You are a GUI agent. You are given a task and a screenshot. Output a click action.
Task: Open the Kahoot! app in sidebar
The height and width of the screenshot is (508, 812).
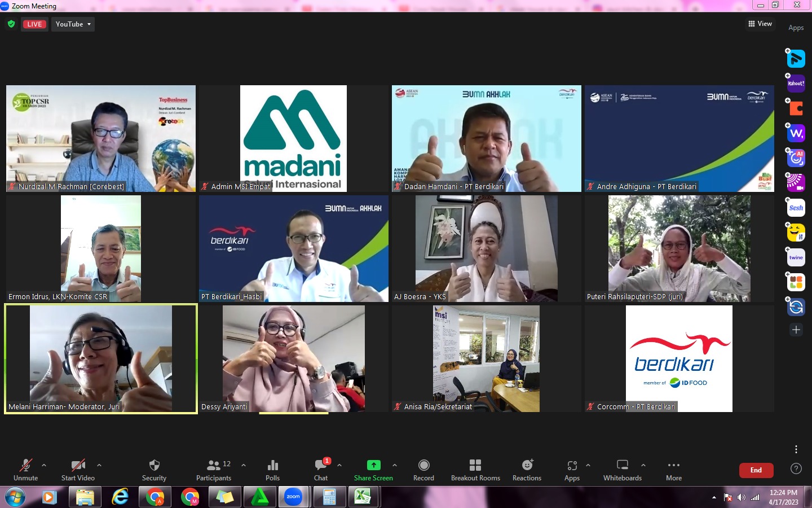(x=796, y=84)
